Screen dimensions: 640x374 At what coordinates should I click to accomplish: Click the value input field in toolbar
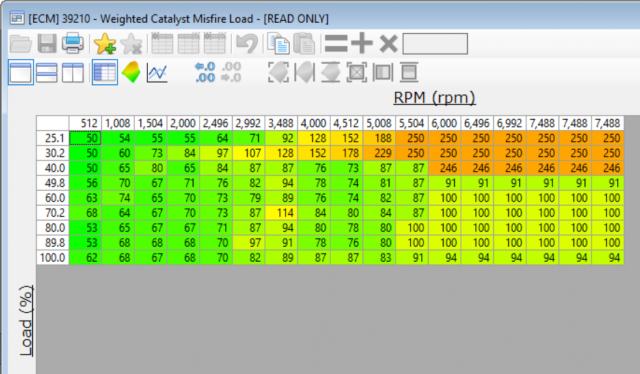(435, 44)
